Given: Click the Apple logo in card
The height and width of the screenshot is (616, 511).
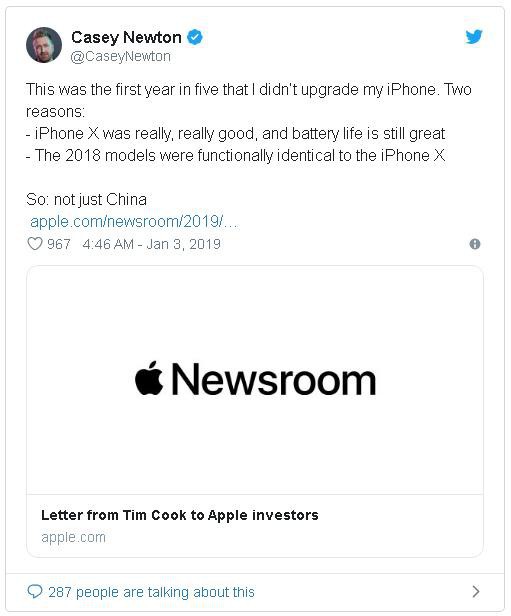Looking at the screenshot, I should coord(149,378).
